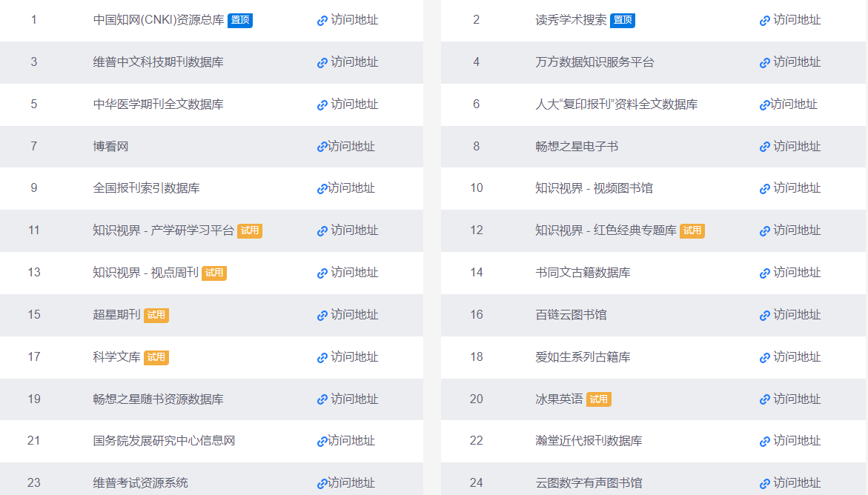868x495 pixels.
Task: Select the database name 中华医学期刊全文数据库
Action: click(159, 104)
